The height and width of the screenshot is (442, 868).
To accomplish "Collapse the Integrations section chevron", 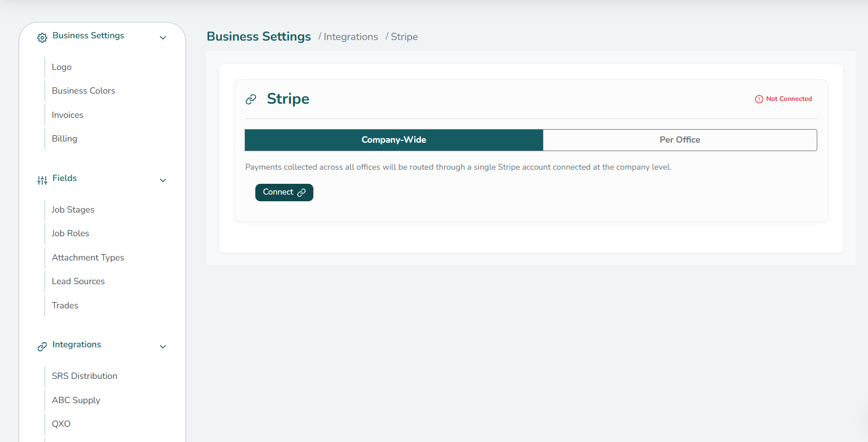I will pyautogui.click(x=163, y=347).
